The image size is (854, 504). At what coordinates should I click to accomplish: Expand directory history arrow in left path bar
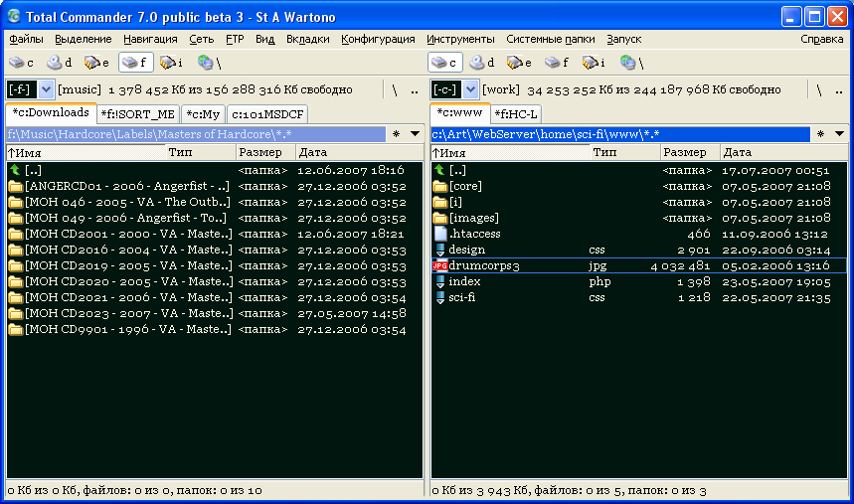coord(415,134)
